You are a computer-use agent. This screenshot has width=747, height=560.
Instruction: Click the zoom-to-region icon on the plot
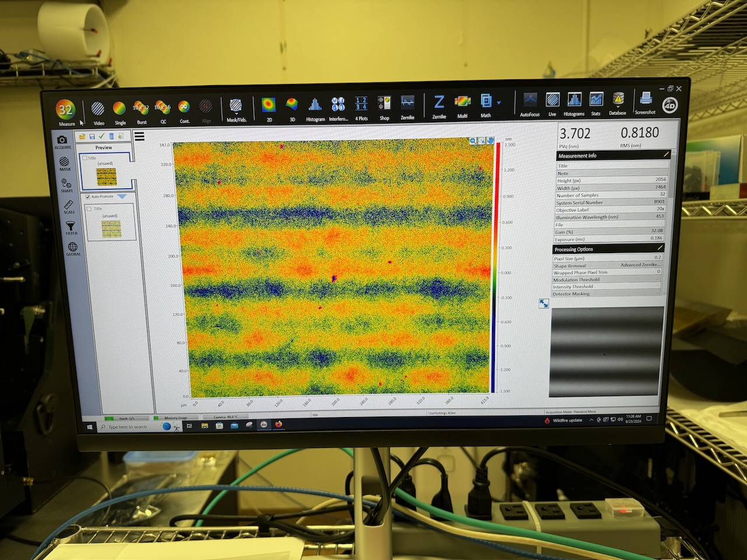point(482,141)
